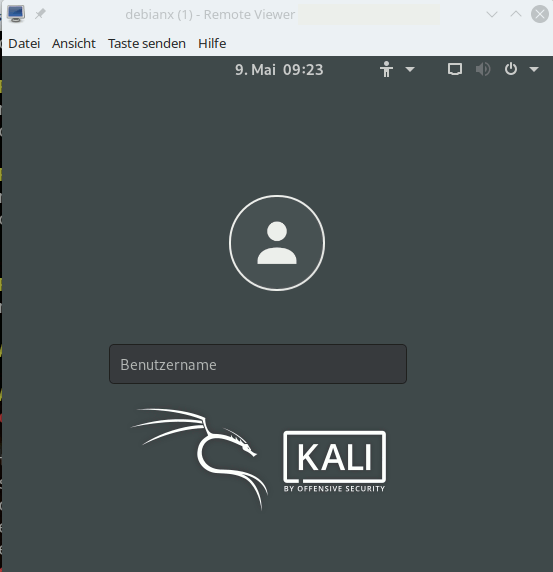The width and height of the screenshot is (553, 572).
Task: Expand the power menu arrow
Action: point(534,69)
